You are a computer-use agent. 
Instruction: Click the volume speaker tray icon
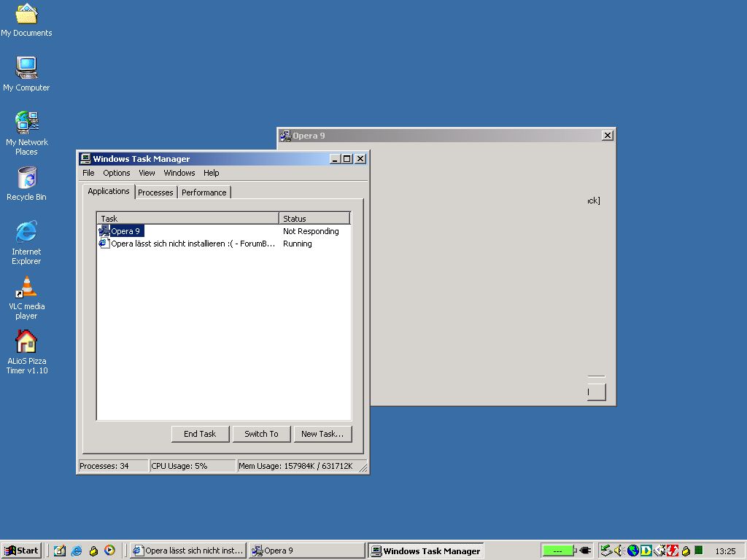point(619,551)
